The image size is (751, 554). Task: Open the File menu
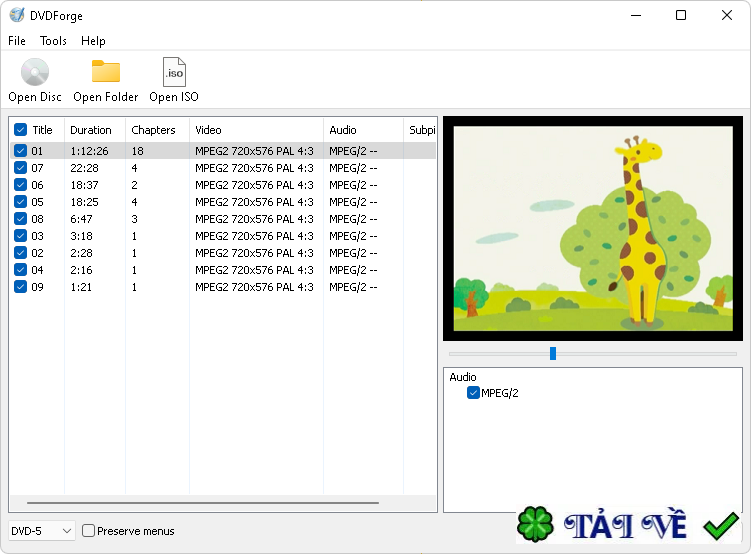click(x=17, y=41)
